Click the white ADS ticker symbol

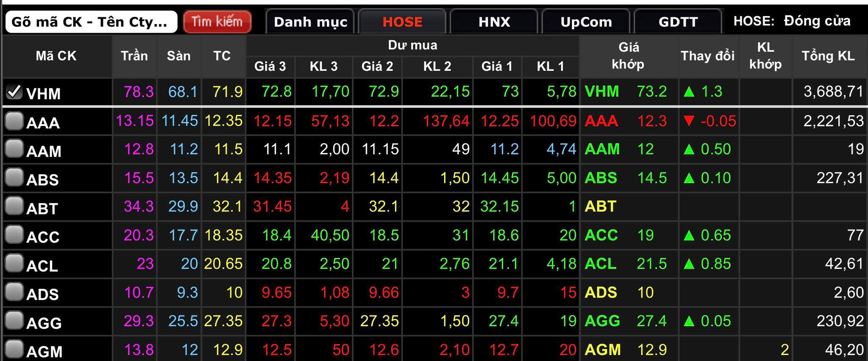pos(42,294)
